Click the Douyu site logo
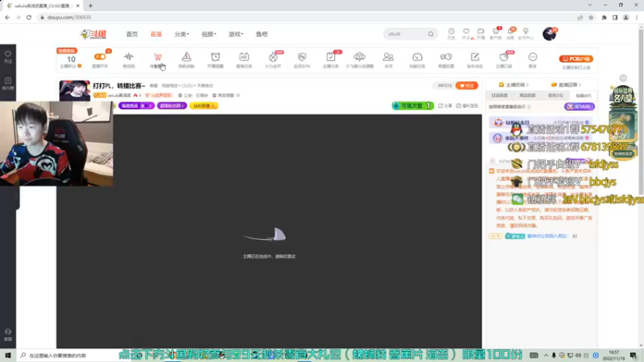Viewport: 644px width, 362px height. click(93, 34)
